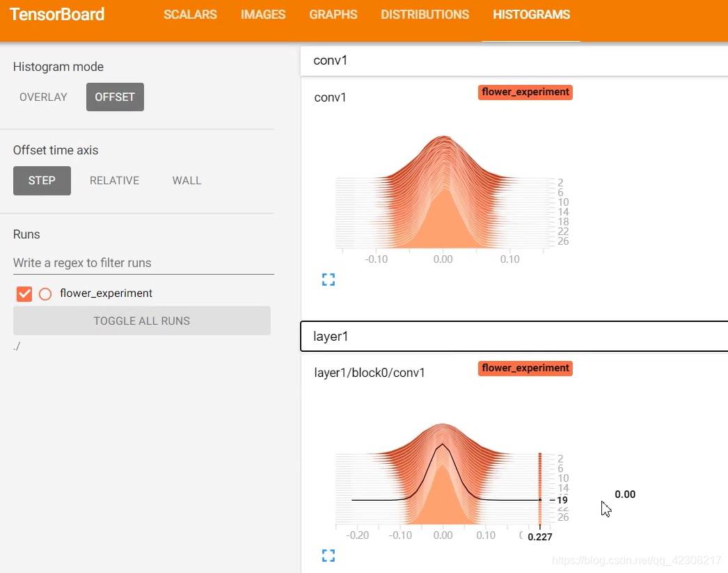Viewport: 728px width, 573px height.
Task: Select flower_experiment run radio circle
Action: click(x=45, y=294)
